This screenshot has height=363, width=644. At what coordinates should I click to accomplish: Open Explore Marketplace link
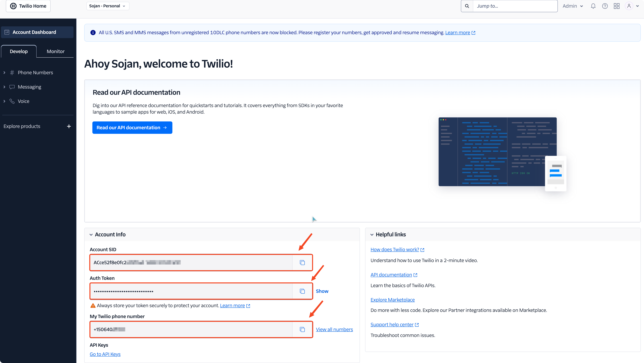[393, 300]
